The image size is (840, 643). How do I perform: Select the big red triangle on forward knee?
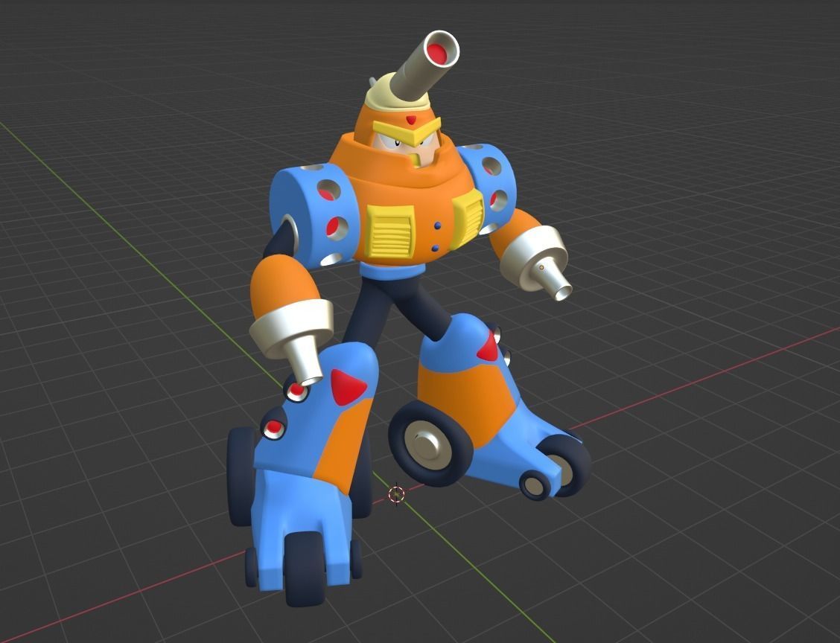pos(347,386)
